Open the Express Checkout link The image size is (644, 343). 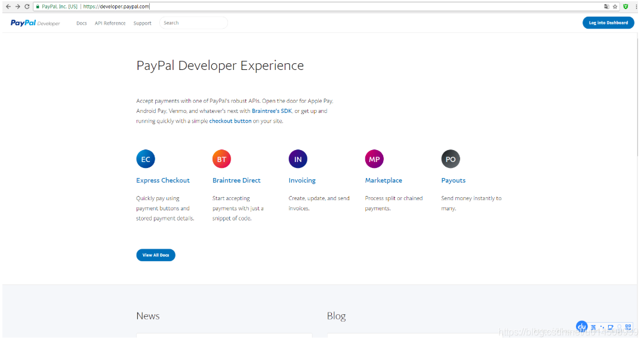tap(163, 180)
